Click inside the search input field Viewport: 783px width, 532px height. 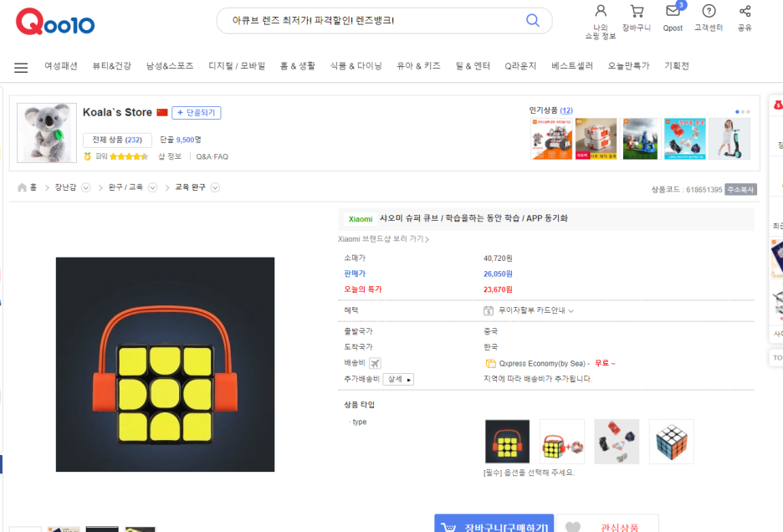[375, 21]
